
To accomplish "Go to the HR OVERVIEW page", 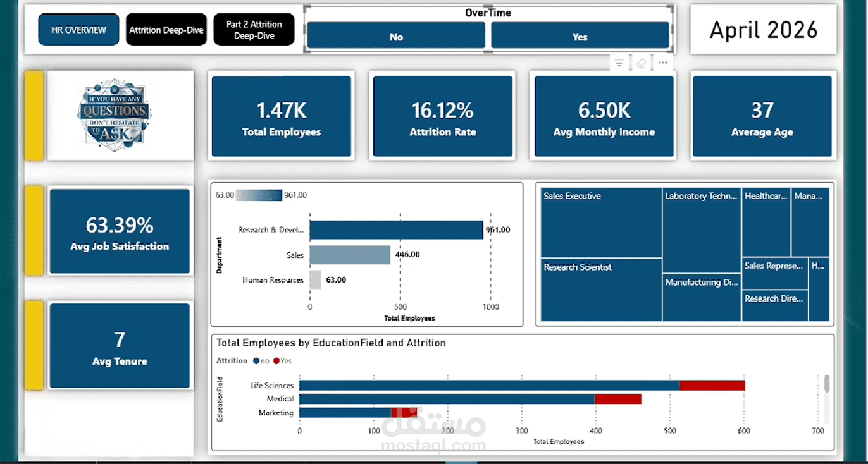I will [79, 30].
